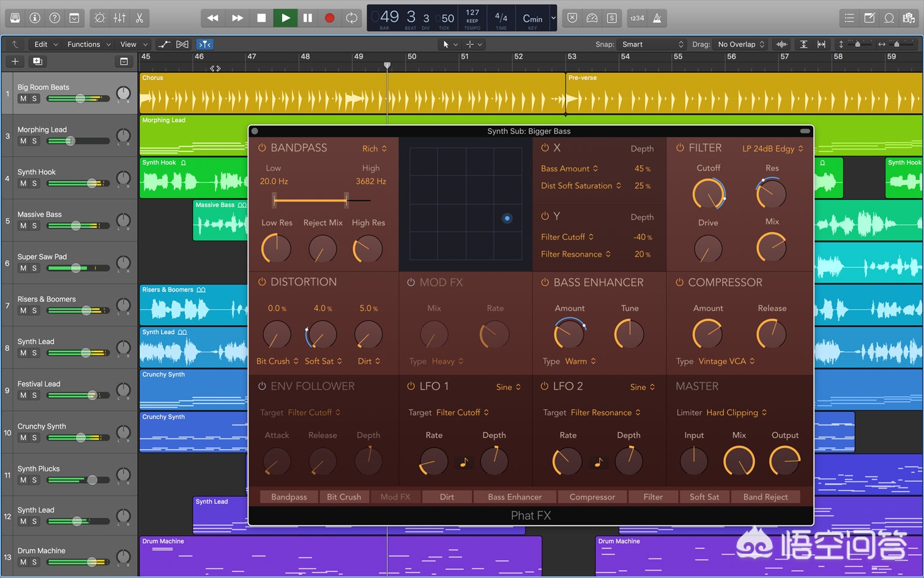Open the View menu in tracks area
924x578 pixels.
tap(133, 44)
